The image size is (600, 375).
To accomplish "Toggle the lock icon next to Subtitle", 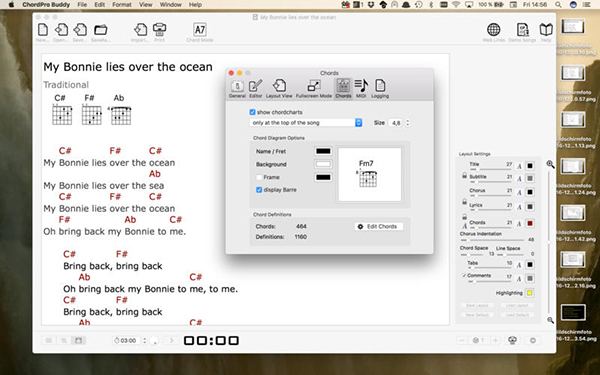I will pyautogui.click(x=464, y=176).
